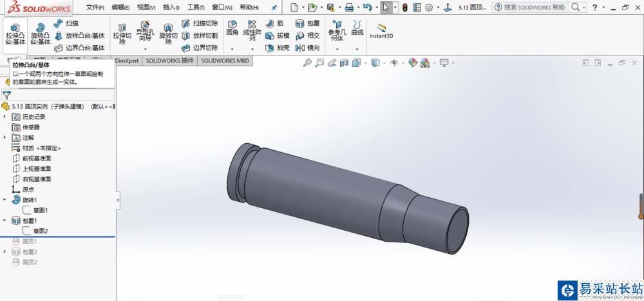644x301 pixels.
Task: Select the 旋转切除 revolved cut tool
Action: click(168, 34)
